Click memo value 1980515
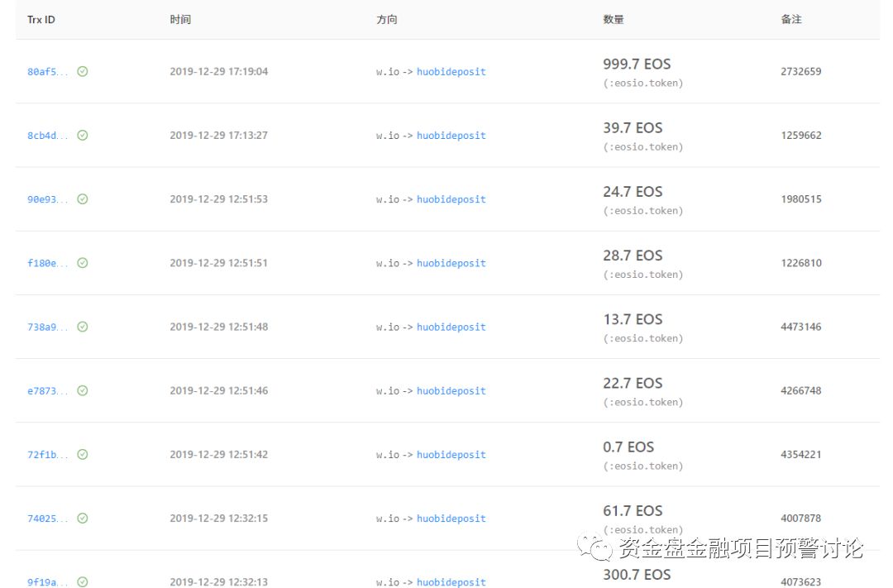The height and width of the screenshot is (588, 893). coord(800,198)
